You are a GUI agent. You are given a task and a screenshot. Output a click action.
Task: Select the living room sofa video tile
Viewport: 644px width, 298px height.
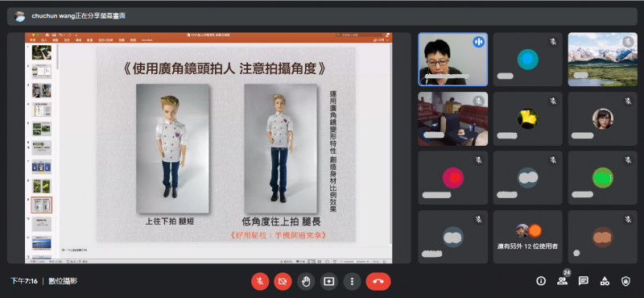point(453,118)
